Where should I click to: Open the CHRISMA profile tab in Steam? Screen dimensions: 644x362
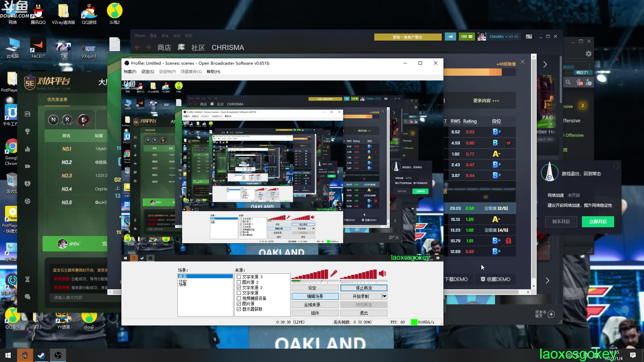(228, 48)
